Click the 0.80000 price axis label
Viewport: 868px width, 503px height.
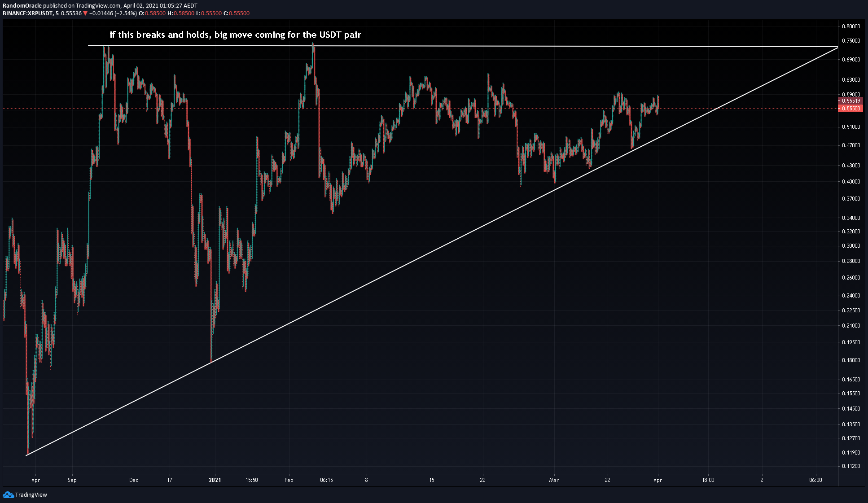[x=851, y=26]
